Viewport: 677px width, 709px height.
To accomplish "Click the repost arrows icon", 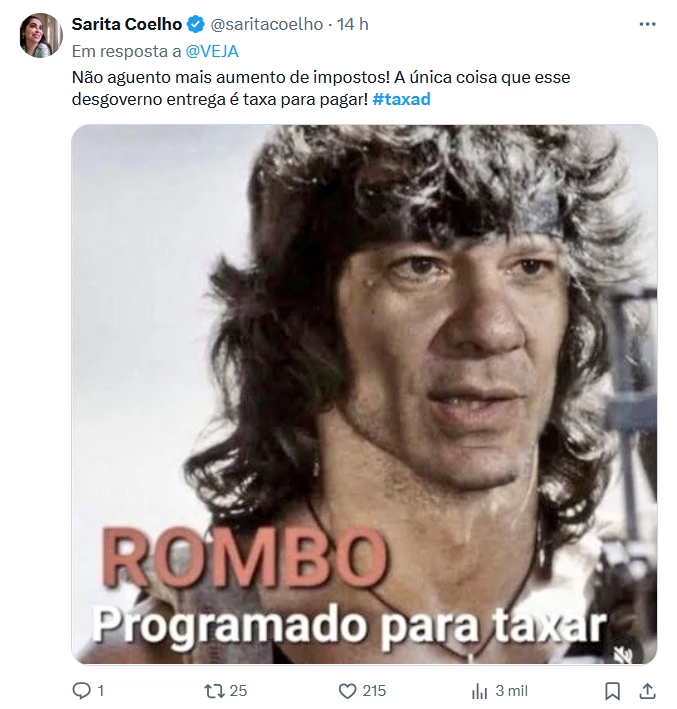I will tap(214, 690).
